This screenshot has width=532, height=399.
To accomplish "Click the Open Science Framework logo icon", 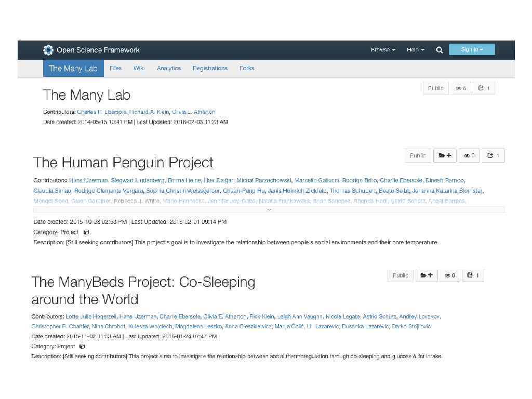I will tap(48, 50).
